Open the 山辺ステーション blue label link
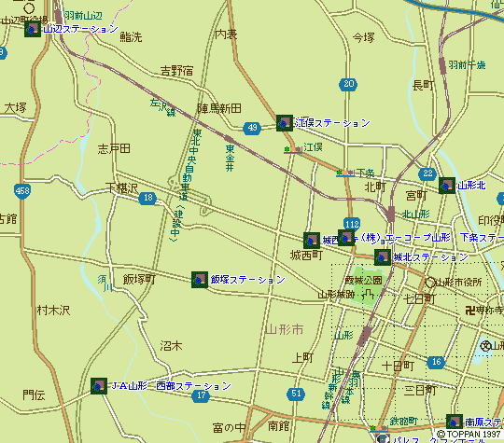 click(x=80, y=29)
